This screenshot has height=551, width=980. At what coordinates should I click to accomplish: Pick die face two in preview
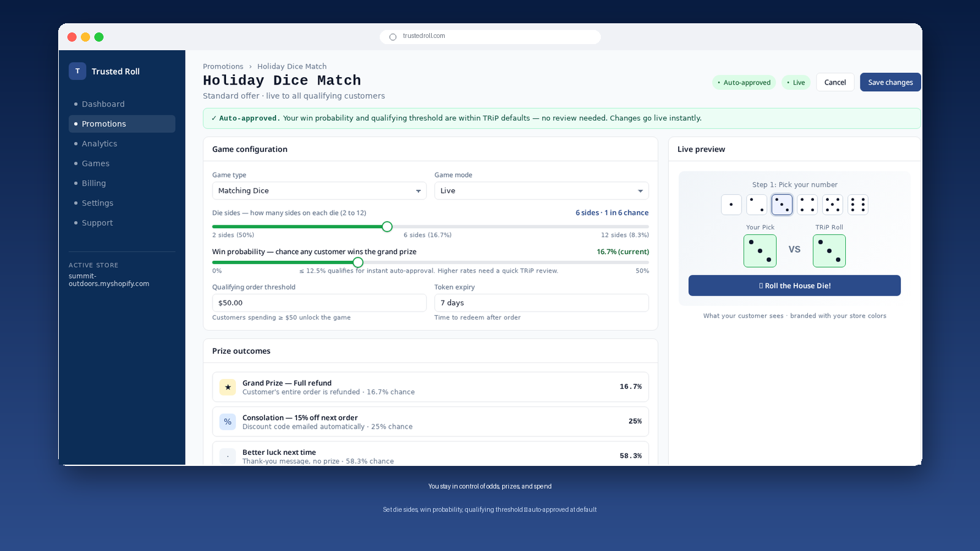756,204
